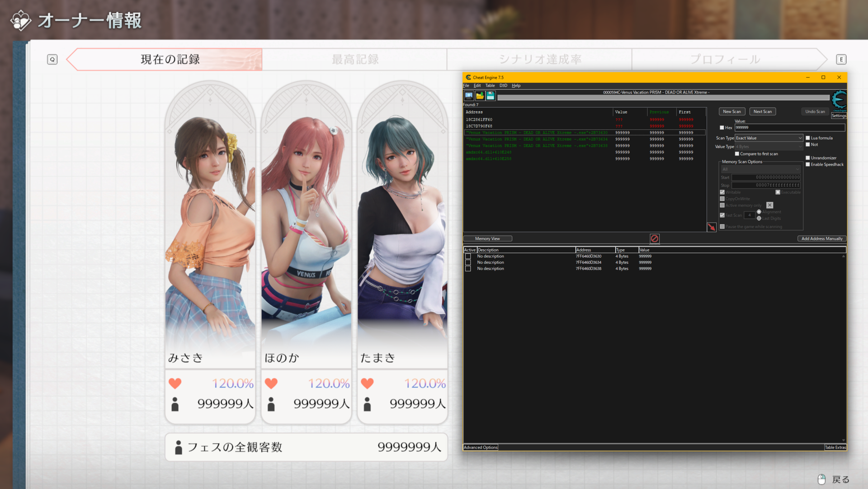Screen dimensions: 868x489
Task: Open Table Extras
Action: (x=835, y=447)
